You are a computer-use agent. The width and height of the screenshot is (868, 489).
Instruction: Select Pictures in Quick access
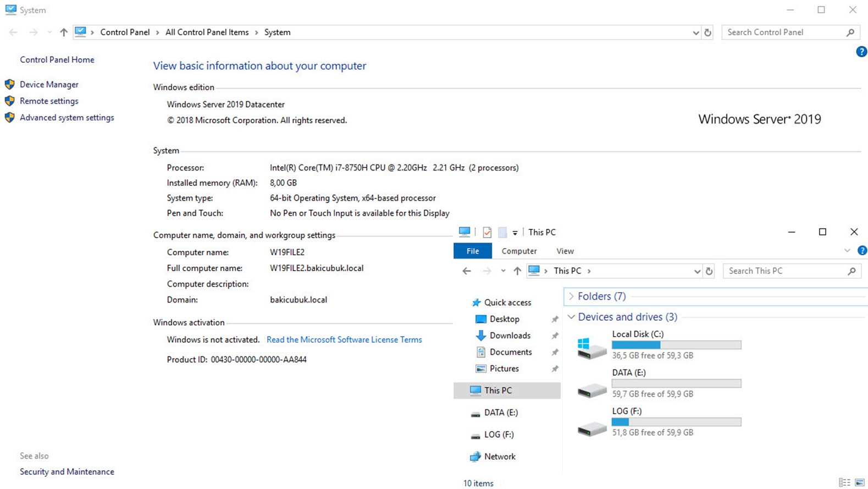504,369
